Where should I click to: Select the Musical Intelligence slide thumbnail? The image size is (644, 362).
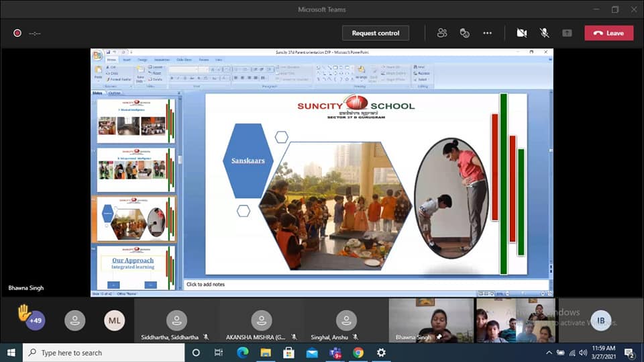pyautogui.click(x=136, y=121)
